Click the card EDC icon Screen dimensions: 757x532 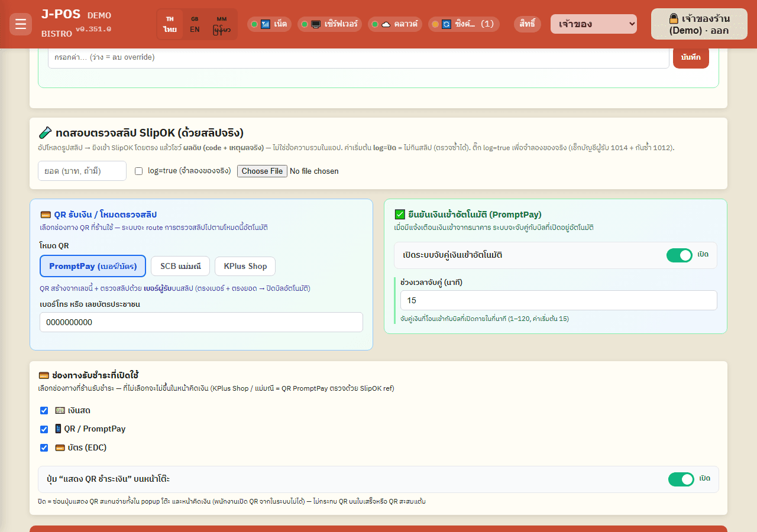(x=60, y=447)
